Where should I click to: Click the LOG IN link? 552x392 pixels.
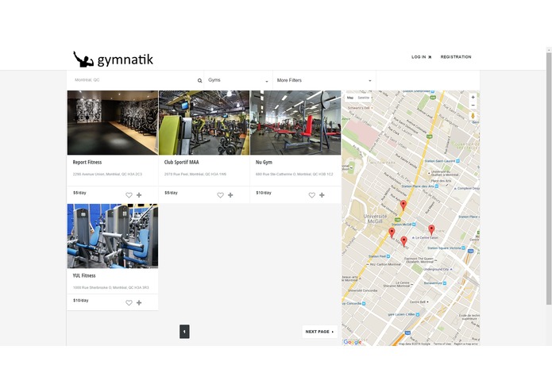(x=422, y=57)
